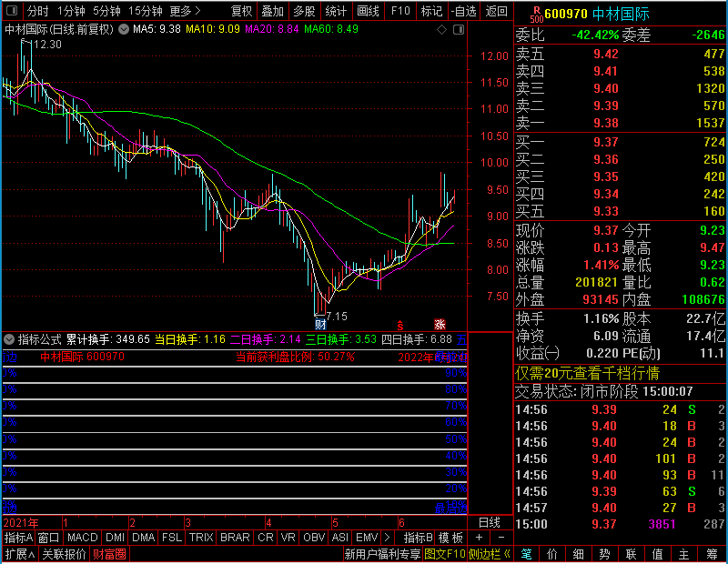Switch to the 5分钟 chart period
Screen dimensions: 728x564
[x=106, y=11]
